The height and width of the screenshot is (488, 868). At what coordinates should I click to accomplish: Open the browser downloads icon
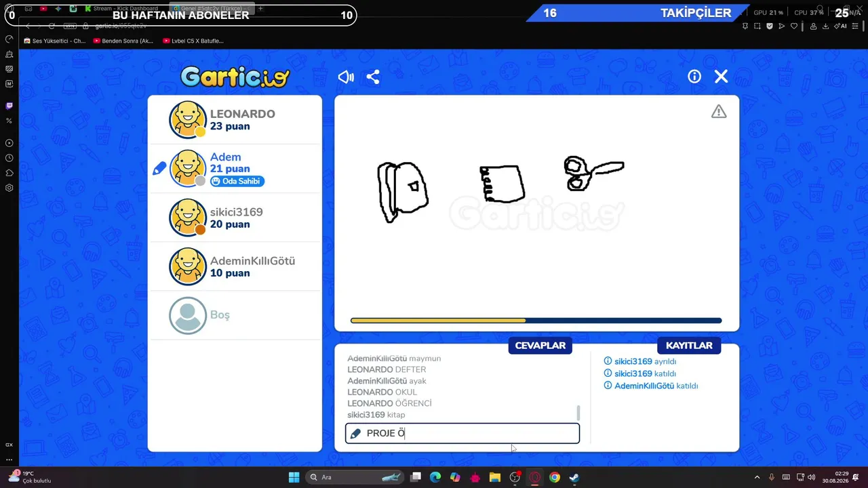click(825, 26)
